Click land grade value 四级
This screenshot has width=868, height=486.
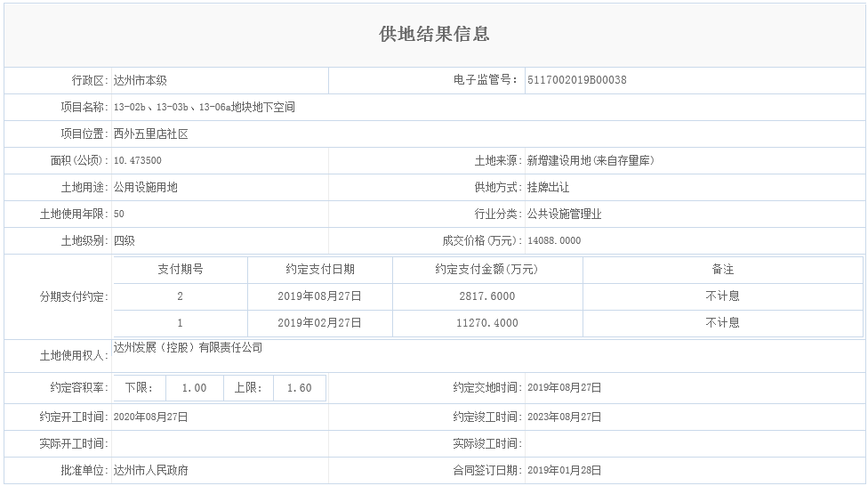124,240
